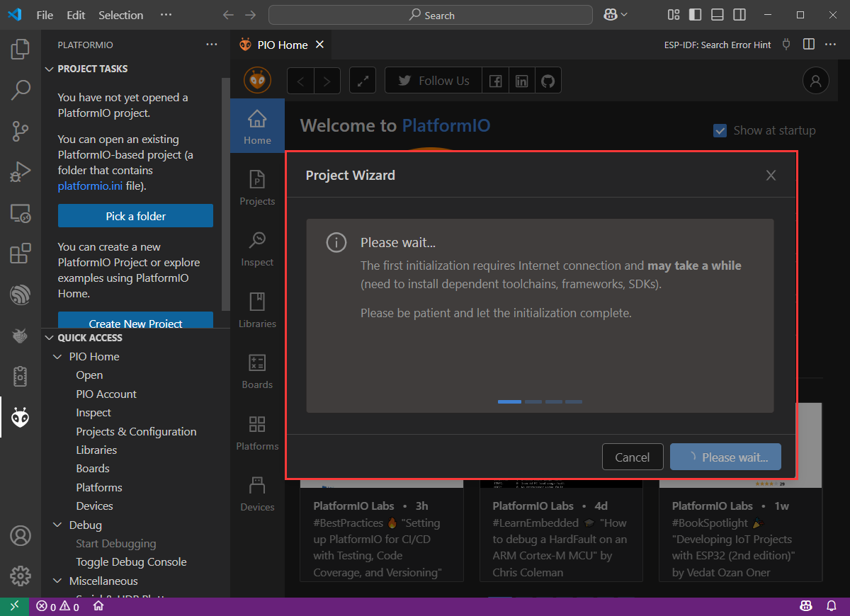This screenshot has width=850, height=616.
Task: Open Libraries in the PIO Home sidebar
Action: (257, 310)
